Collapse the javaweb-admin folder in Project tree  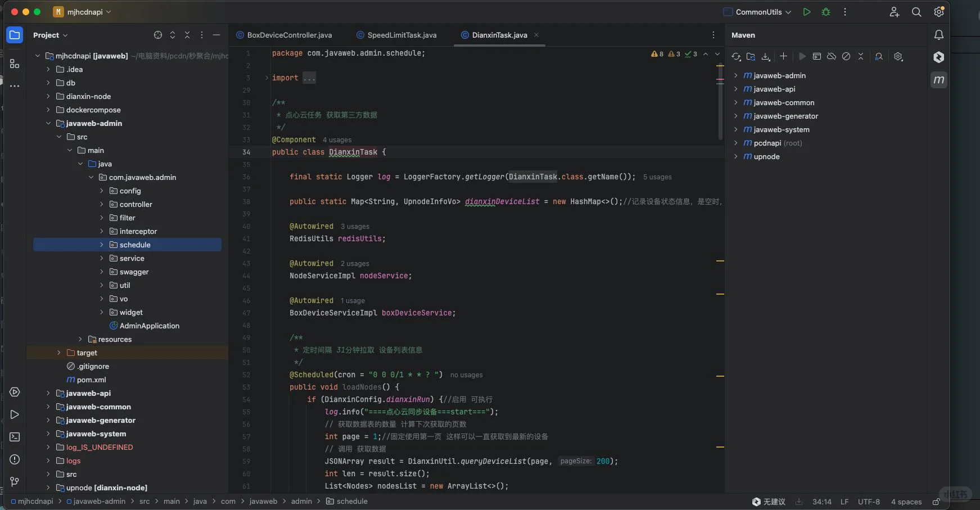[x=48, y=123]
